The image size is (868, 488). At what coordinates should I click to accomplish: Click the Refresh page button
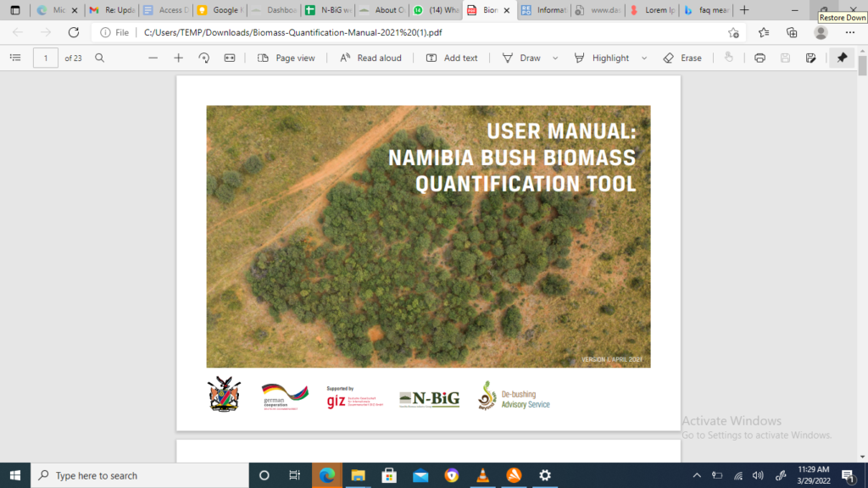coord(73,30)
